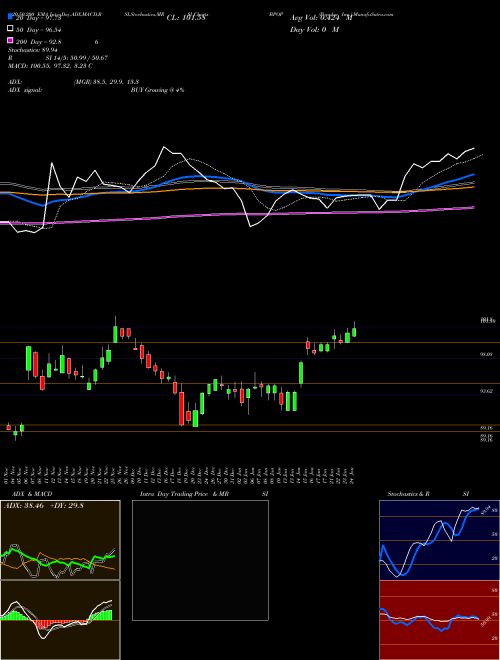Click the latest green candlestick on the chart
The height and width of the screenshot is (660, 500).
(354, 331)
